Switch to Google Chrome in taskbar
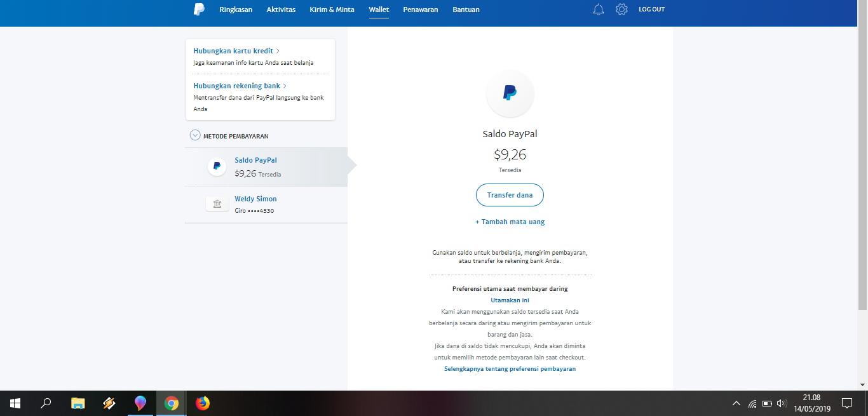 [172, 403]
